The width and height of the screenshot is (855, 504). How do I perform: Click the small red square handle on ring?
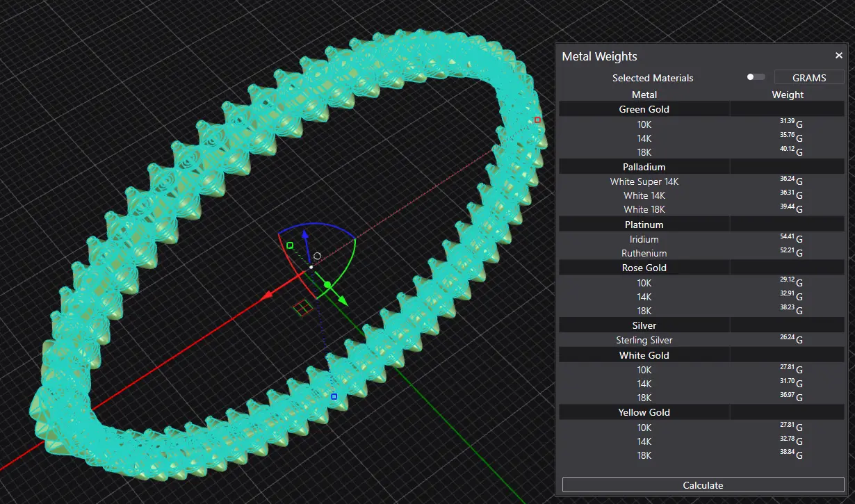coord(537,120)
